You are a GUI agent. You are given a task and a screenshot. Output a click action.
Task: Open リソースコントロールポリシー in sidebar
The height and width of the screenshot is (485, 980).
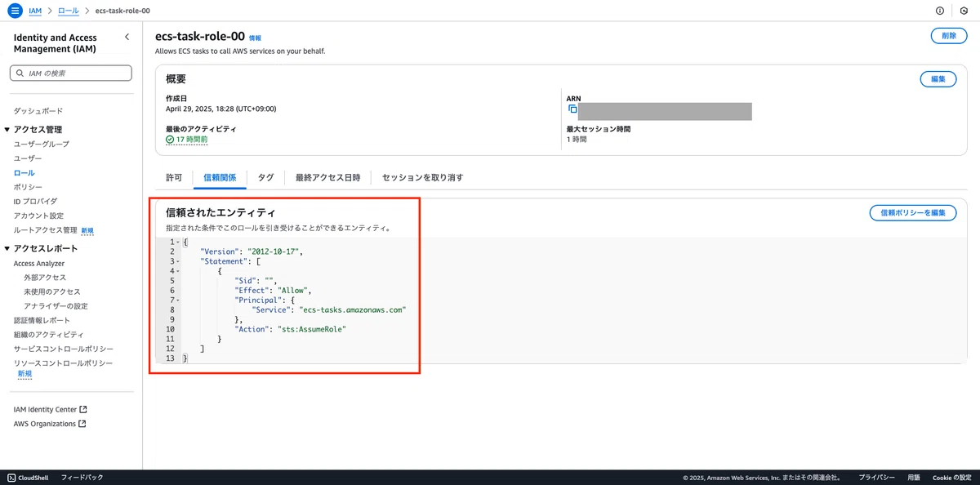click(x=64, y=363)
